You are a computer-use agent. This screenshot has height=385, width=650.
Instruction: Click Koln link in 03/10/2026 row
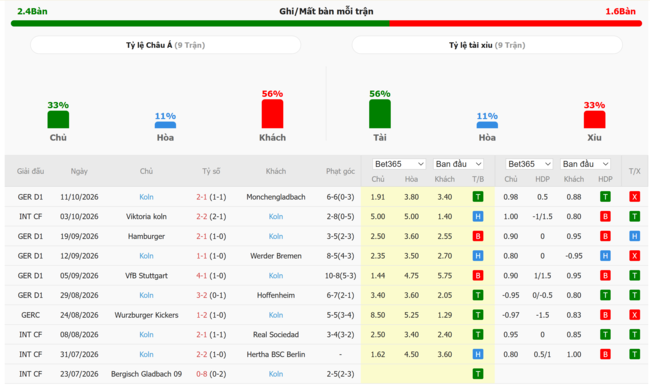[x=276, y=216]
